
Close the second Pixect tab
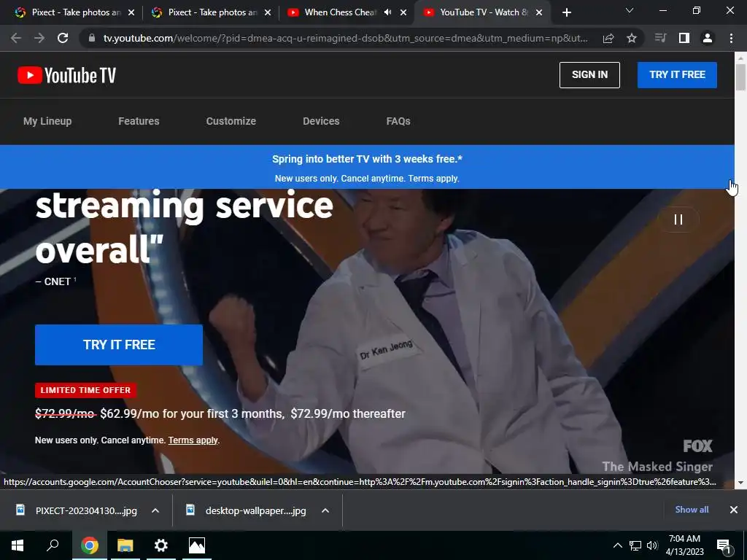pyautogui.click(x=268, y=12)
